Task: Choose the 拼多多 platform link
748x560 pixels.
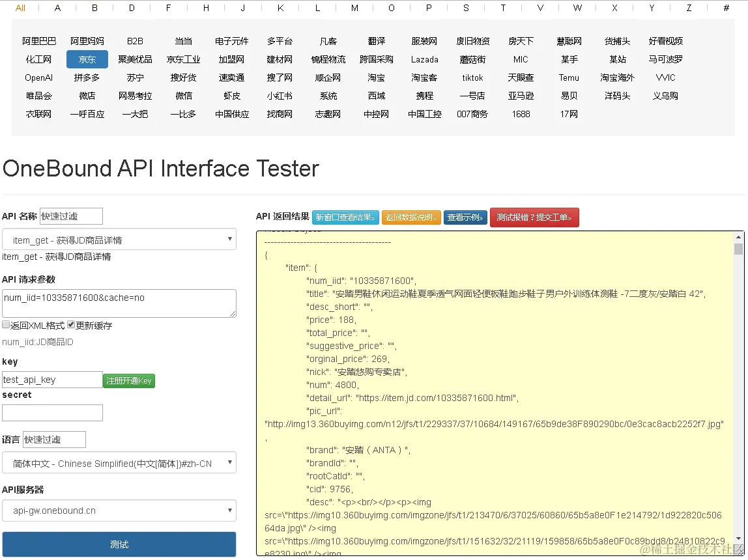Action: coord(87,77)
